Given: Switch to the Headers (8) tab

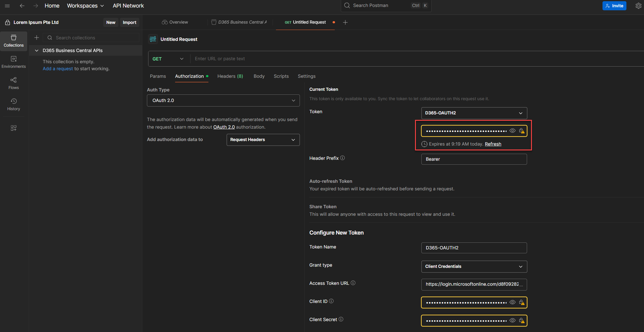Looking at the screenshot, I should (x=230, y=76).
